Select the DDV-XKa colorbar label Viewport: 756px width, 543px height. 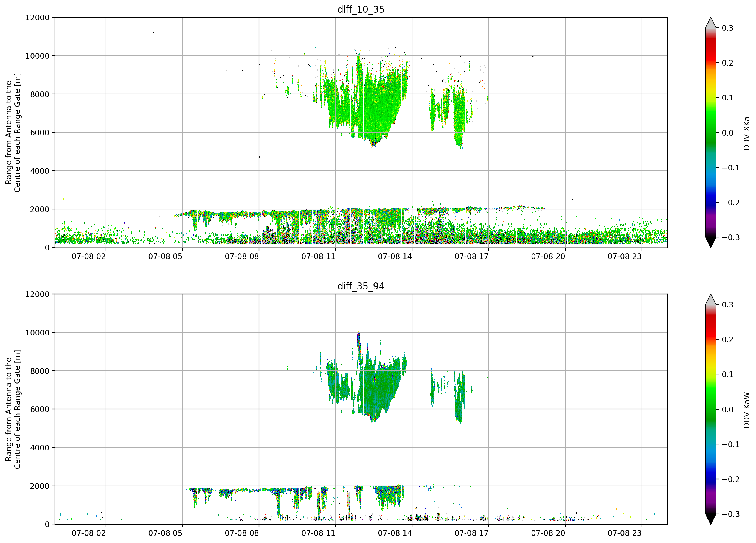click(746, 133)
